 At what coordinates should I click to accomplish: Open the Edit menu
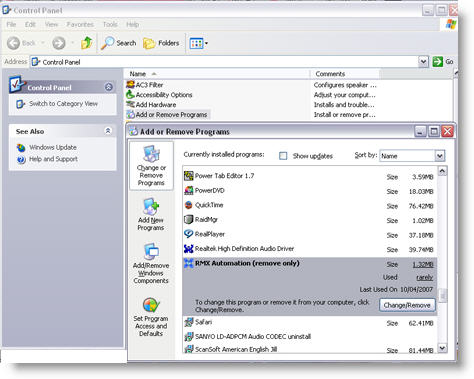[x=30, y=24]
